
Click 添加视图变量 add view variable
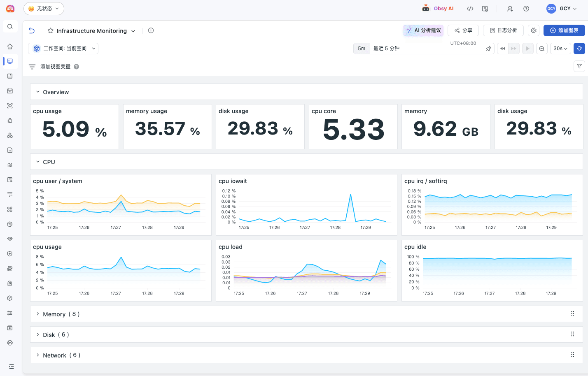click(x=55, y=67)
